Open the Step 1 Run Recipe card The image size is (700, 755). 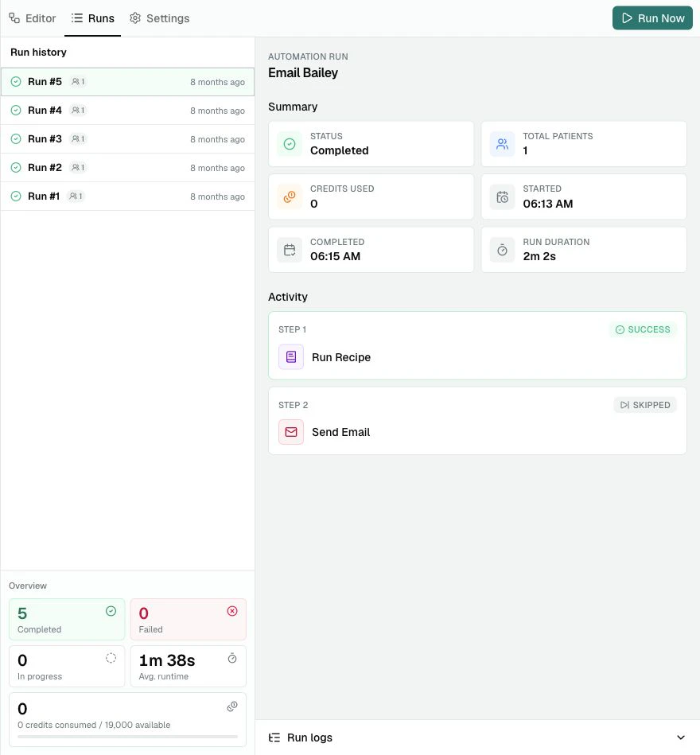click(477, 345)
